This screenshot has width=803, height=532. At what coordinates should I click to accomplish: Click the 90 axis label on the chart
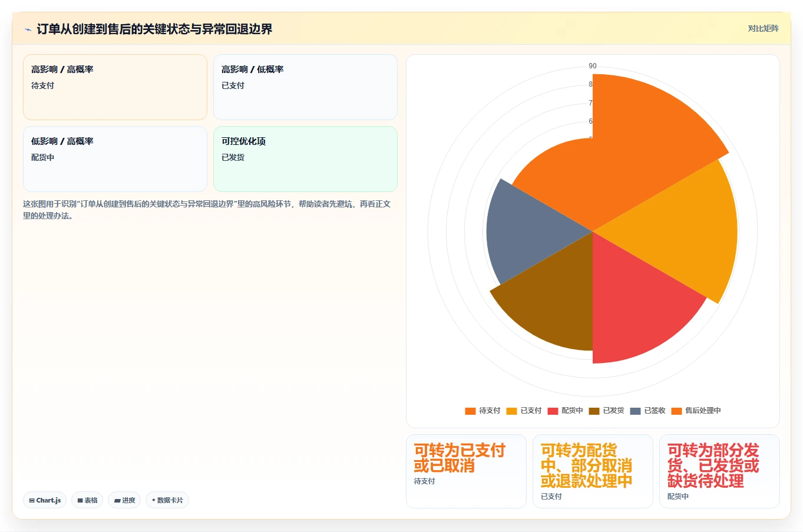click(593, 66)
